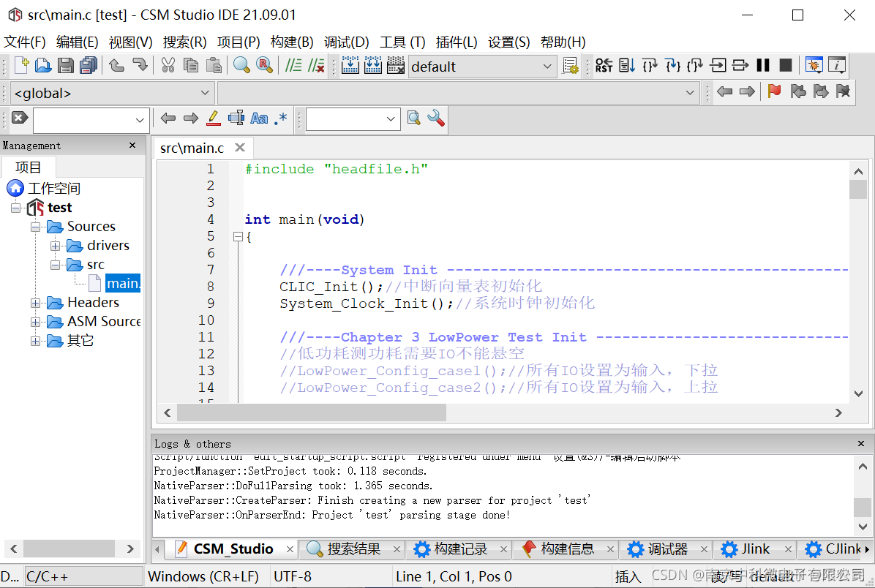Select the RST reset debug icon
Viewport: 875px width, 588px height.
point(604,65)
